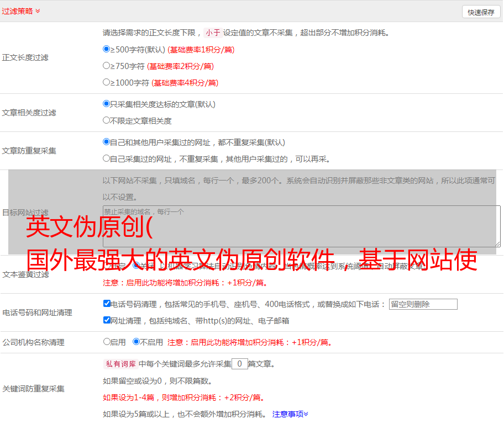Click the 禁止采集的域名 textarea
The image size is (504, 424).
pos(302,226)
